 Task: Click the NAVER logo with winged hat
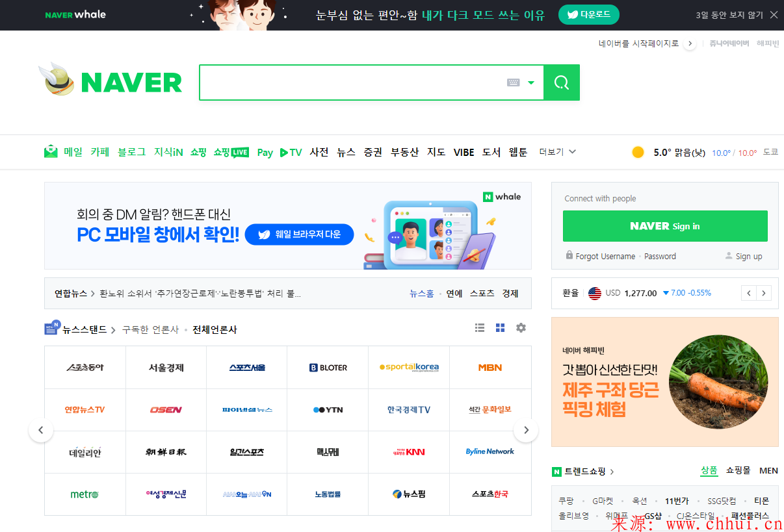tap(110, 81)
